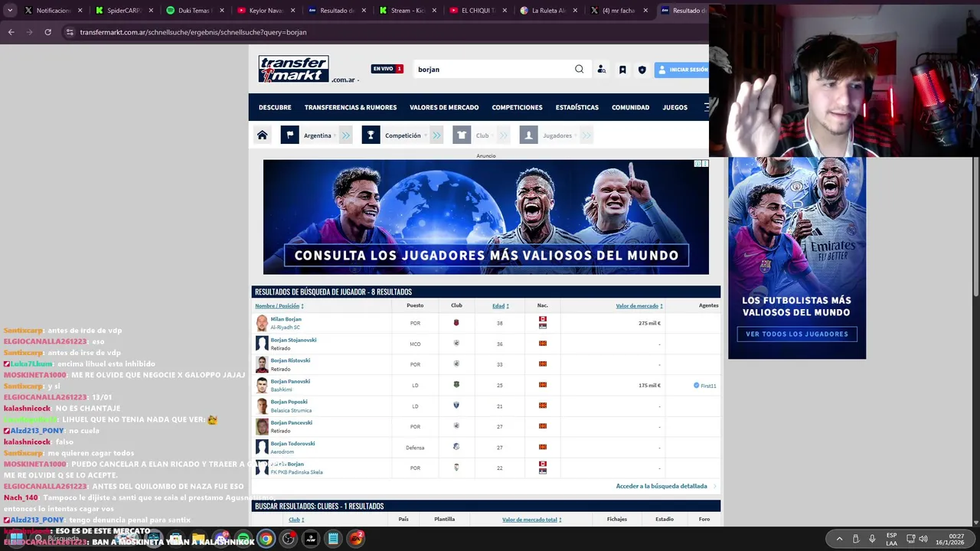The width and height of the screenshot is (980, 551).
Task: Switch to the Keylor Navas YouTube tab
Action: click(265, 11)
